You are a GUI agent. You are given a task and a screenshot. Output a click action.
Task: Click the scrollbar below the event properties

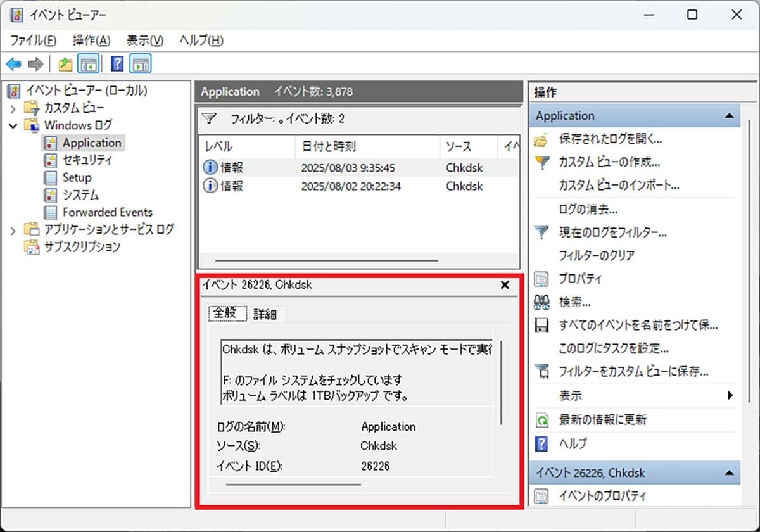[x=293, y=484]
